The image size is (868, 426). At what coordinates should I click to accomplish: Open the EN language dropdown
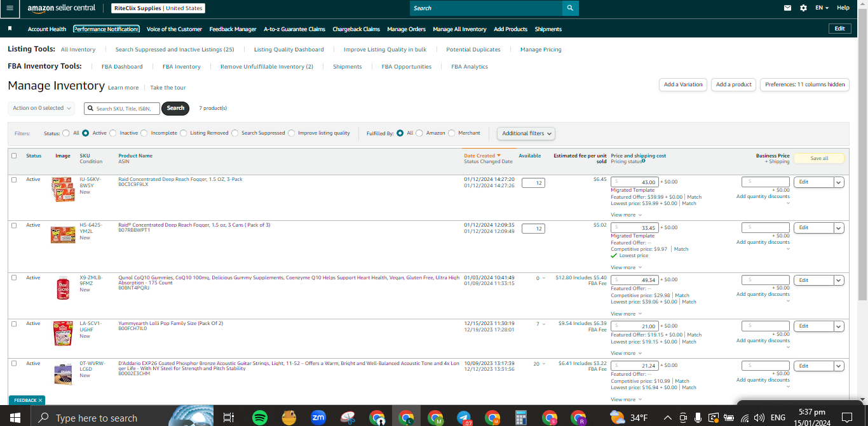tap(822, 8)
